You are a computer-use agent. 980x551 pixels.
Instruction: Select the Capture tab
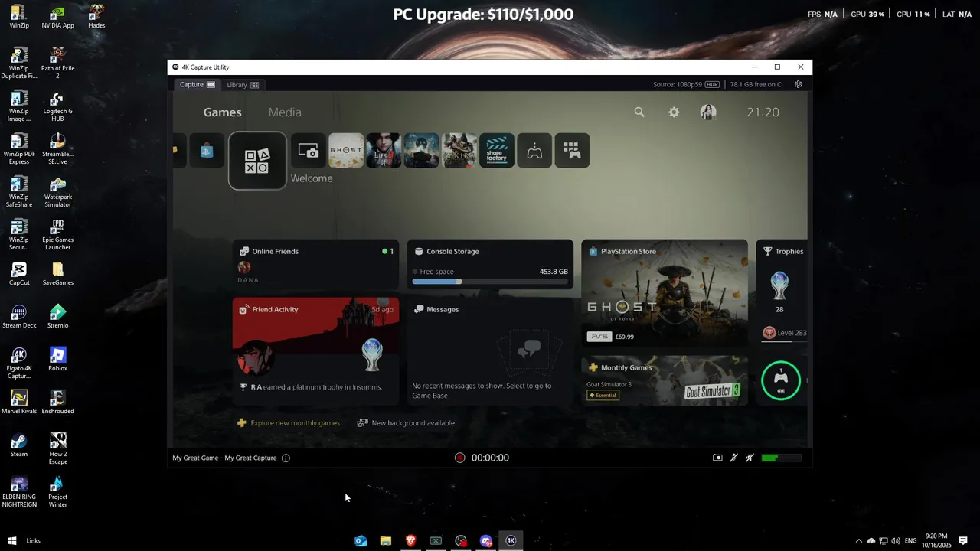198,85
